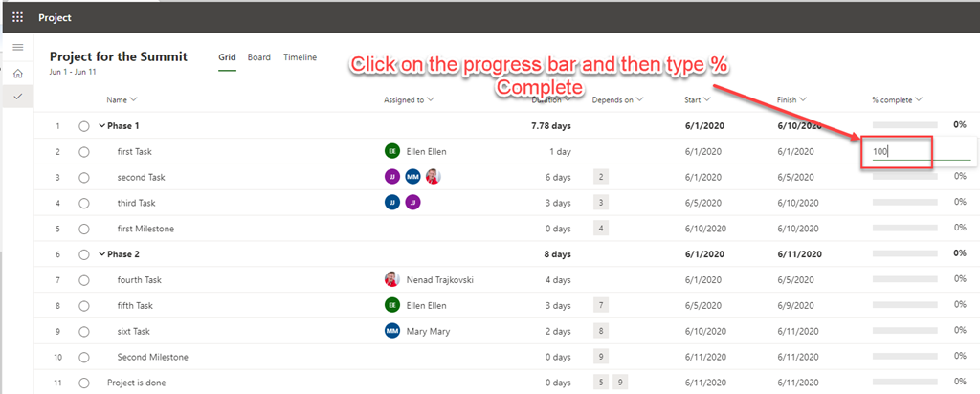
Task: Mark third Task complete using its circle
Action: coord(84,203)
